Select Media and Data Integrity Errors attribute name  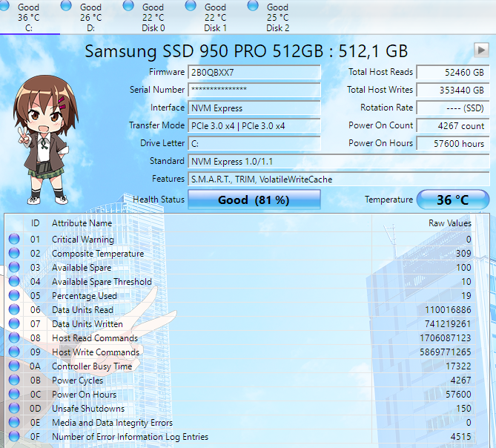(112, 423)
